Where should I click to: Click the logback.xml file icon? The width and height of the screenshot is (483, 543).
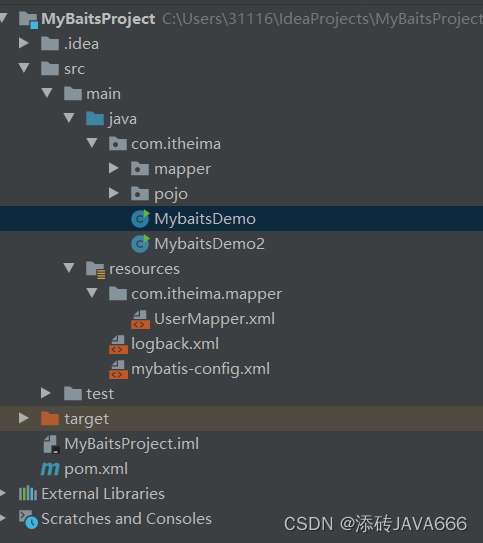click(118, 344)
